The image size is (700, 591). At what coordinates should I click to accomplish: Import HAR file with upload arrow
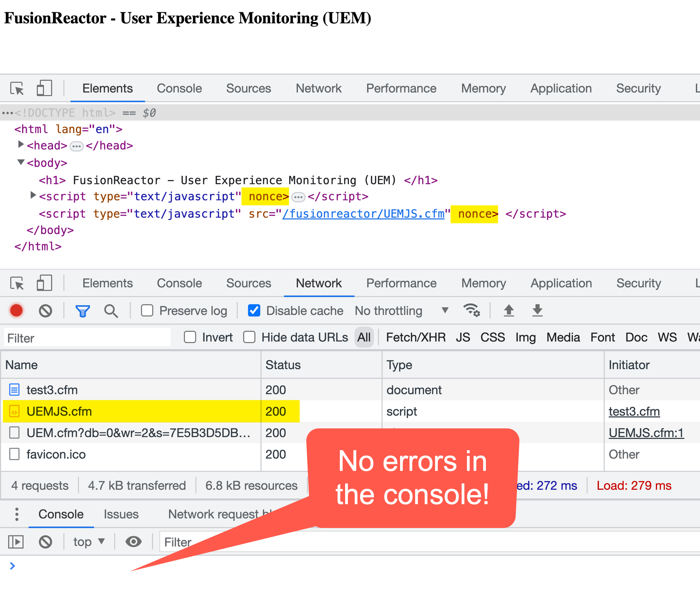click(509, 310)
